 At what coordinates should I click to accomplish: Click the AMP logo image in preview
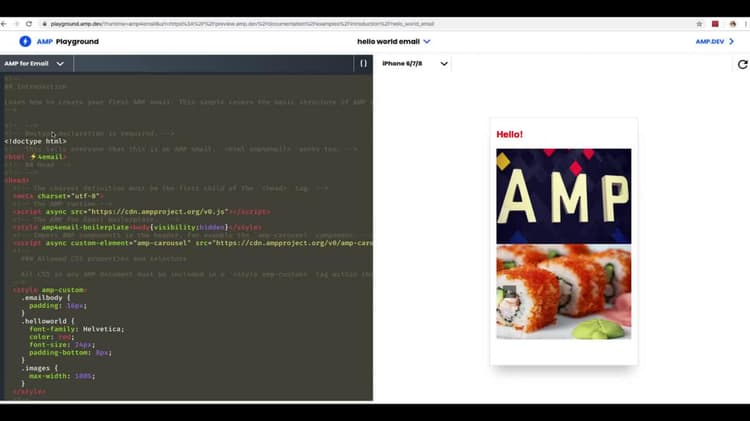tap(563, 196)
